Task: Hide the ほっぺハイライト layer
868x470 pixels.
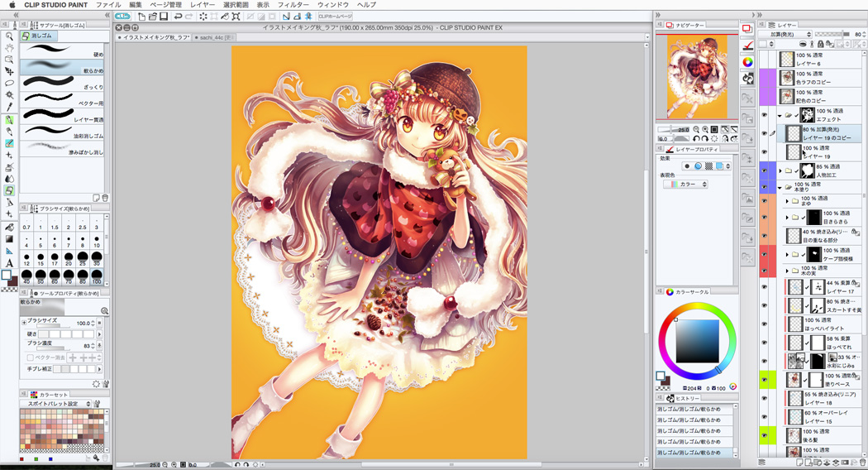Action: [x=765, y=324]
